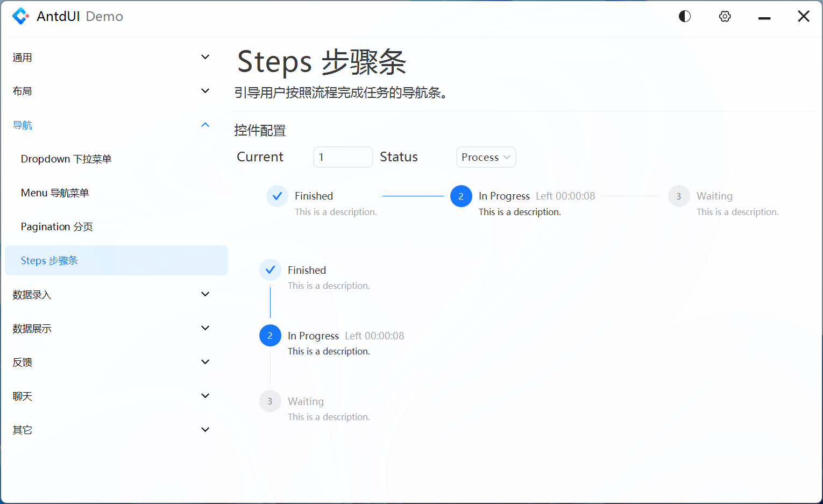Screen dimensions: 823x504
Task: Click the blue progress connector line between steps
Action: tap(413, 196)
